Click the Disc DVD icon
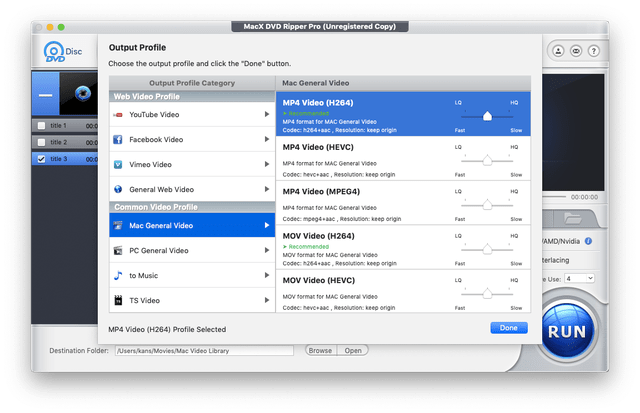This screenshot has height=413, width=640. tap(57, 54)
